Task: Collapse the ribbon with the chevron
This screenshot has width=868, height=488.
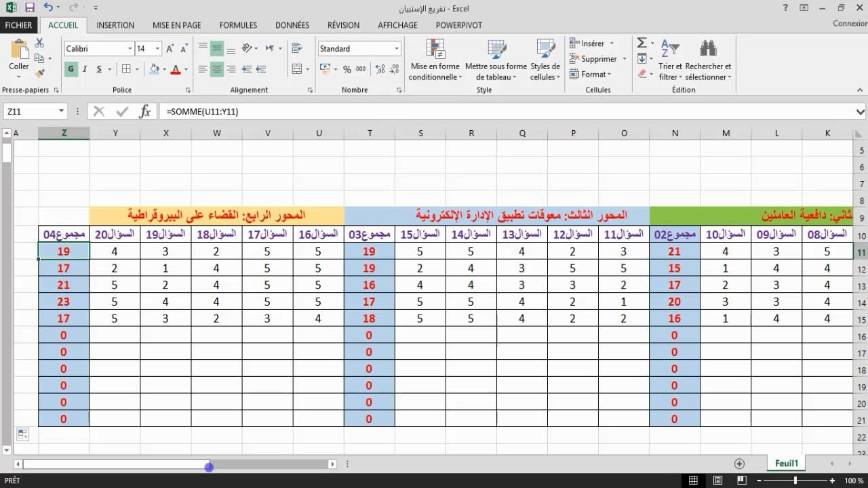Action: point(860,89)
